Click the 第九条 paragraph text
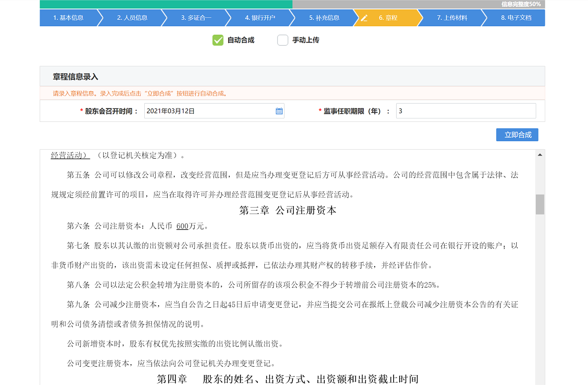Viewport: 588px width, 385px height. click(x=285, y=314)
